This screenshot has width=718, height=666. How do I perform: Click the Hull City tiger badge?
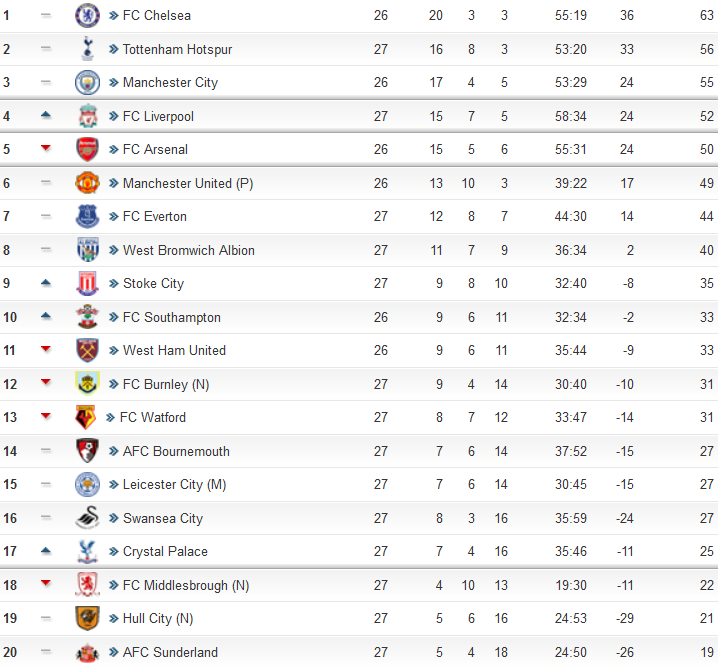pos(87,618)
